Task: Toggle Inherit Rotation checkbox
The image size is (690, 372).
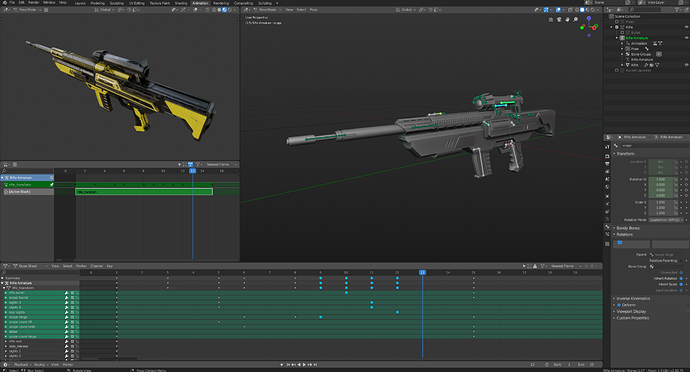Action: coord(681,278)
